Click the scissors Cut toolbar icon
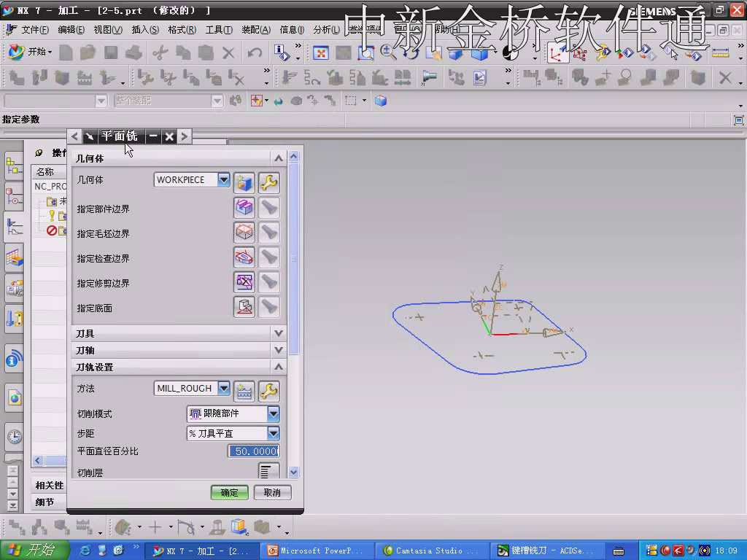 click(x=160, y=52)
